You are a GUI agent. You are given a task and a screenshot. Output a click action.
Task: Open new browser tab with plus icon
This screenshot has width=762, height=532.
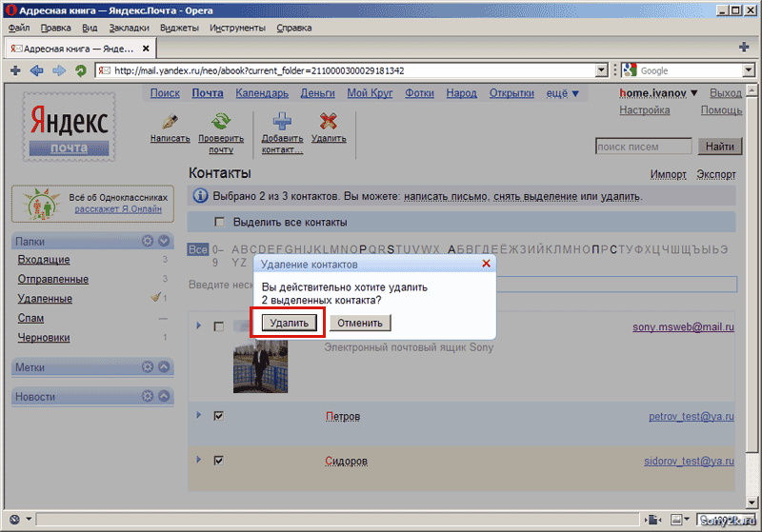click(744, 47)
